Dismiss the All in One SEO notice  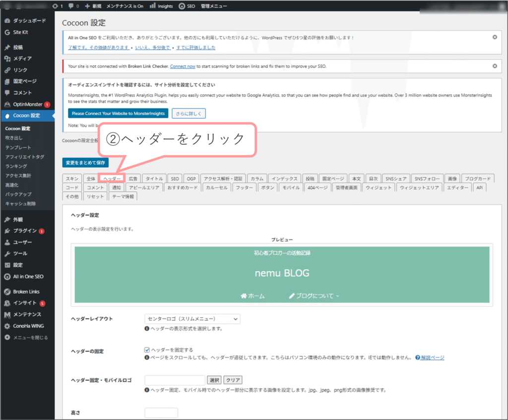click(x=495, y=37)
